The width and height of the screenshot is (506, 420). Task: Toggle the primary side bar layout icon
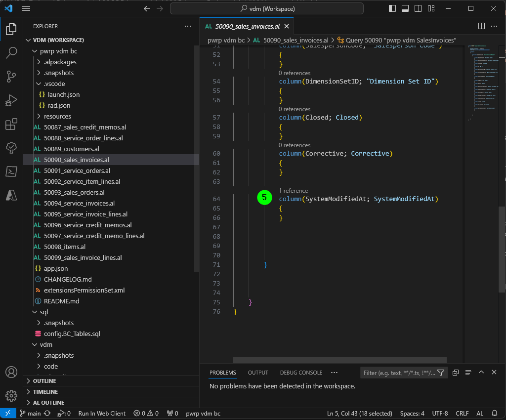(x=392, y=9)
